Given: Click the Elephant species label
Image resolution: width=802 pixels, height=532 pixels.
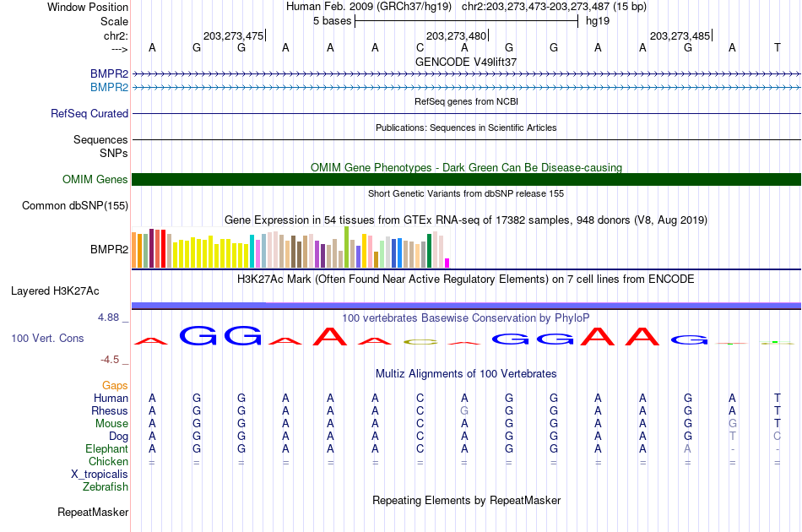Looking at the screenshot, I should 107,448.
